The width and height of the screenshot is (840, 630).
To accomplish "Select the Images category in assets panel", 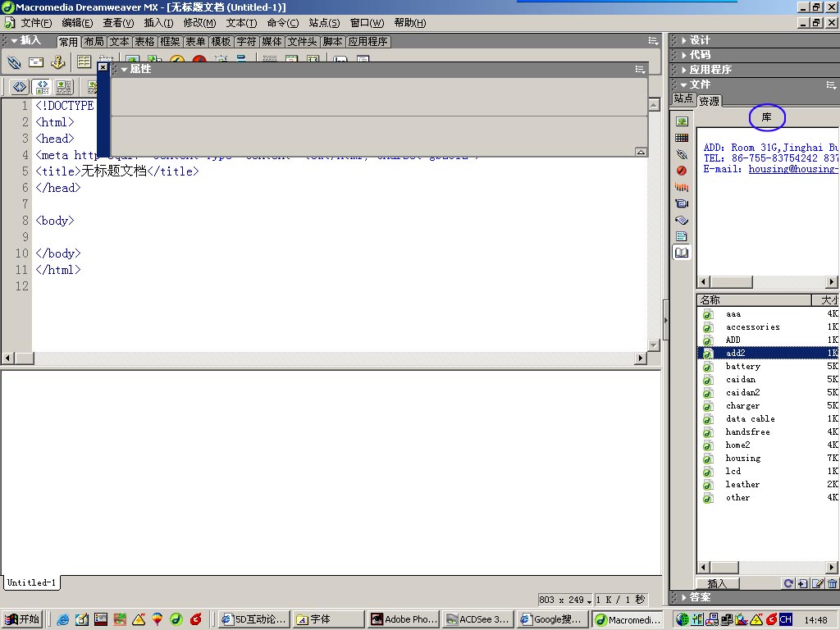I will point(682,121).
